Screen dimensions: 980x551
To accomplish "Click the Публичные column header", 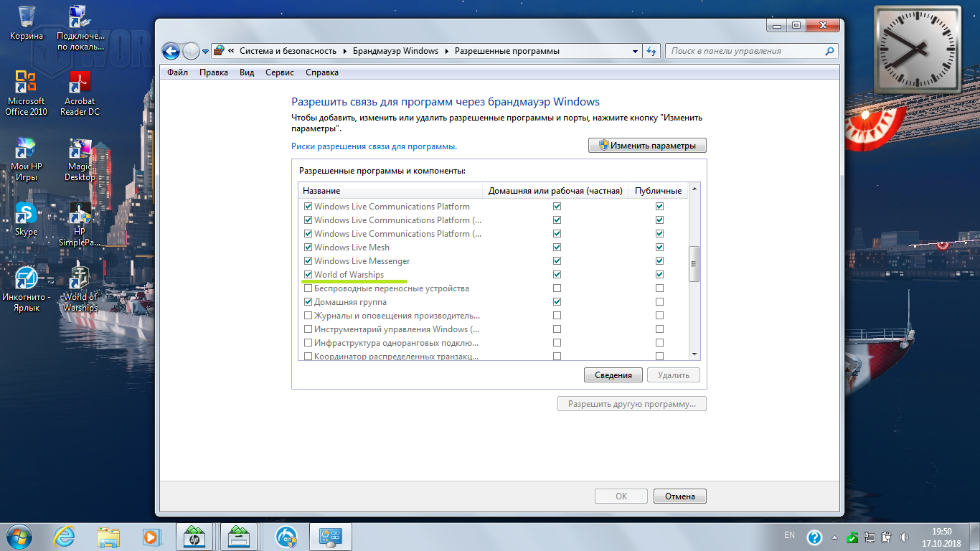I will pyautogui.click(x=658, y=191).
